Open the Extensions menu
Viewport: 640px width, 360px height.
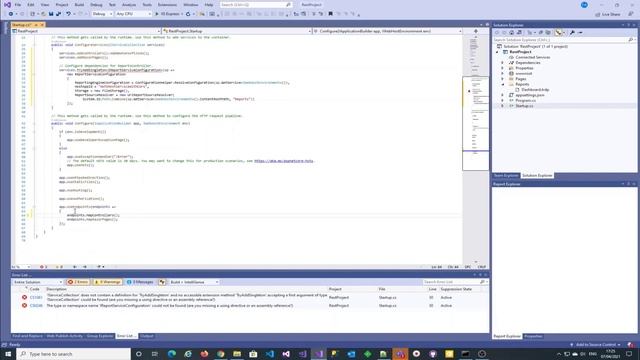[167, 4]
